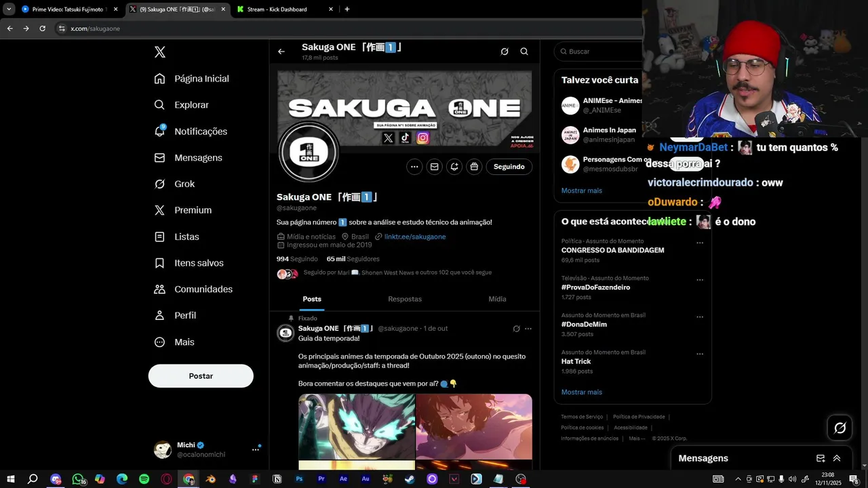Open account options next to Michi
Viewport: 868px width, 488px height.
pos(256,449)
